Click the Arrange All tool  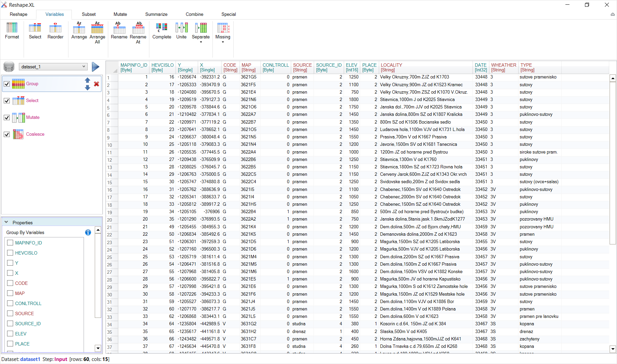click(x=97, y=33)
